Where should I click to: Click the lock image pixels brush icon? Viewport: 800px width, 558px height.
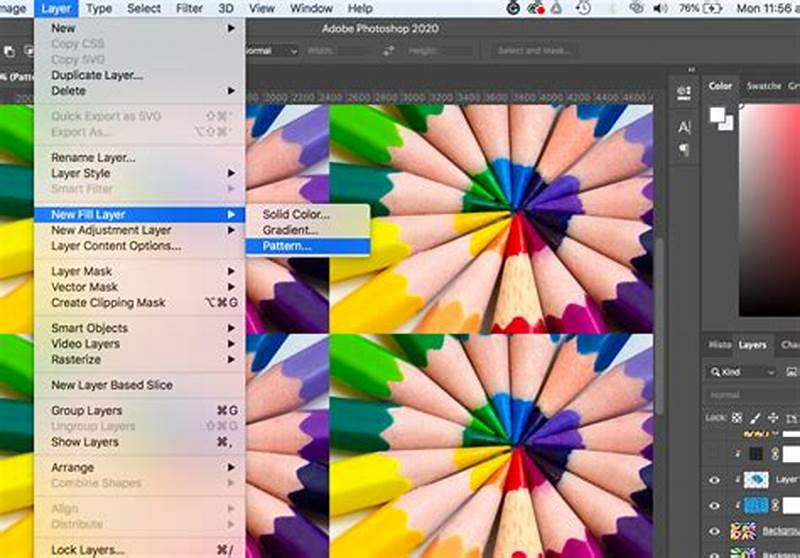tap(755, 418)
